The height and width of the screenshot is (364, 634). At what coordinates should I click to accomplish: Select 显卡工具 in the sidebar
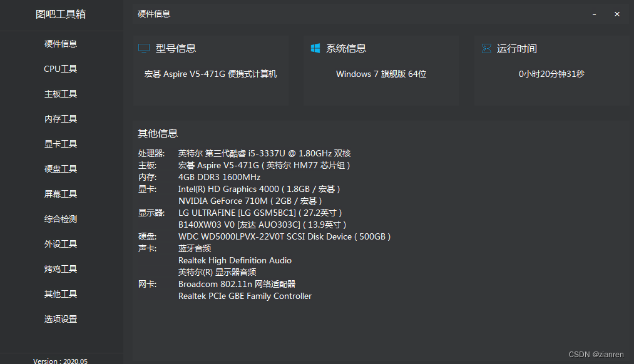click(x=61, y=144)
